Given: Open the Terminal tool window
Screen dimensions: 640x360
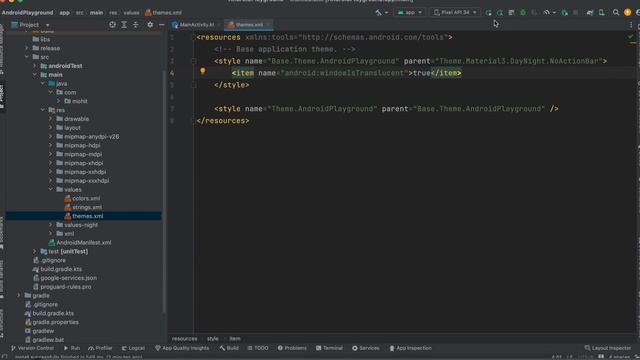Looking at the screenshot, I should pyautogui.click(x=329, y=348).
